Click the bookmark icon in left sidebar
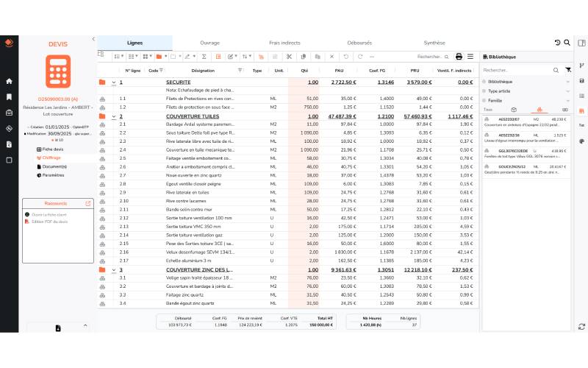This screenshot has height=368, width=588. coord(9,97)
